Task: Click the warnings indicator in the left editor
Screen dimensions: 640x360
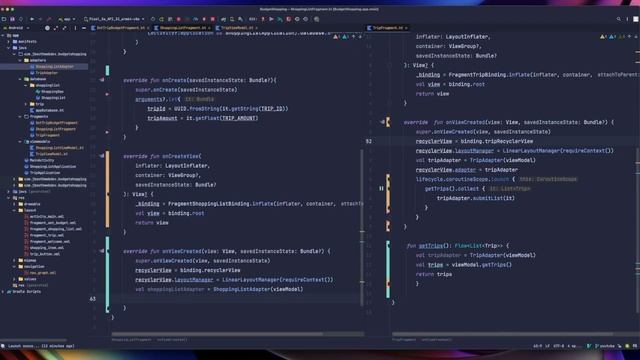Action: 340,37
